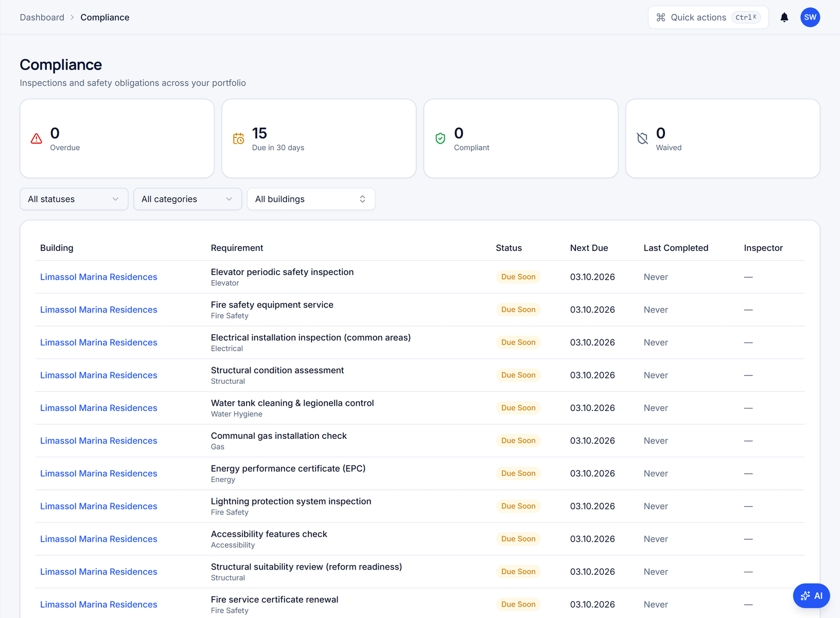840x618 pixels.
Task: Click 03.10.2026 date in Communal gas row
Action: click(592, 441)
